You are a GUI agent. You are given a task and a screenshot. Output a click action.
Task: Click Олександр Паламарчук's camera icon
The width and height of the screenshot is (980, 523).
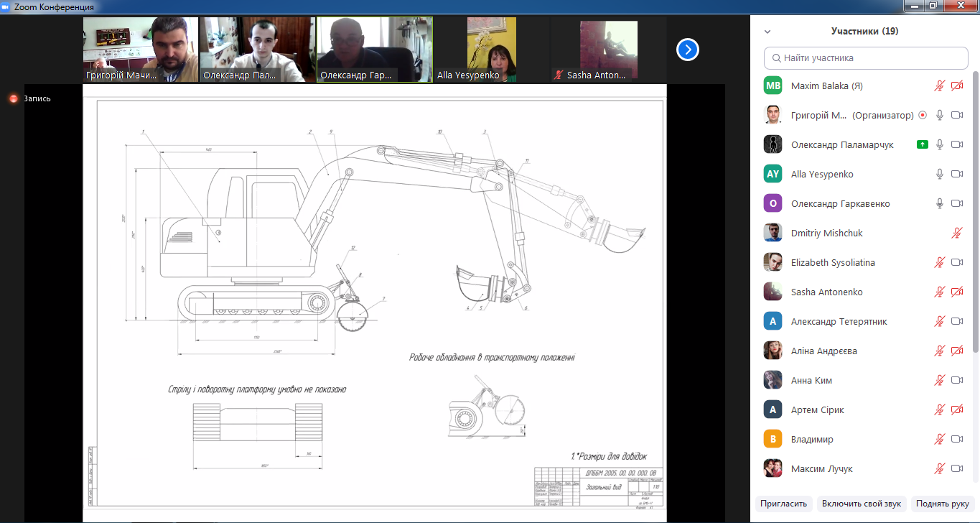957,144
